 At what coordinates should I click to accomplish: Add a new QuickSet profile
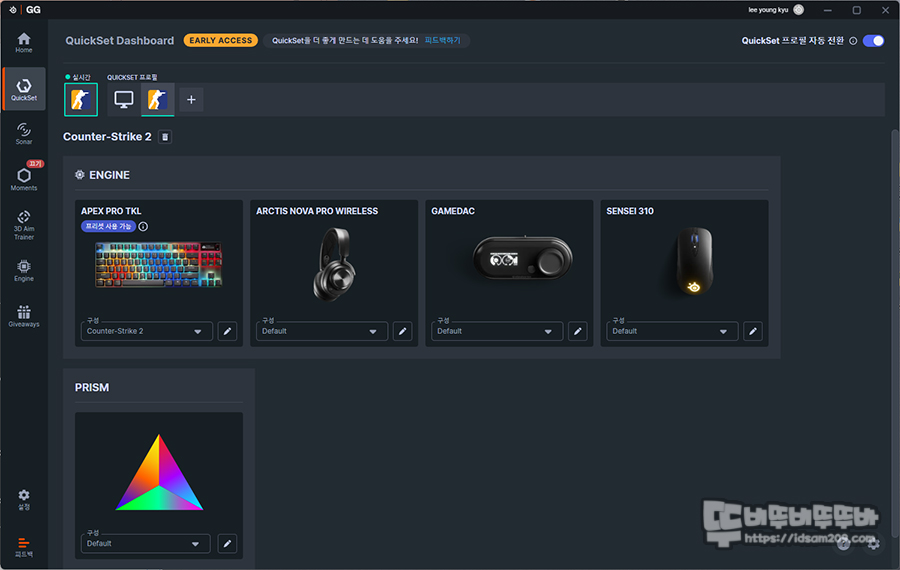coord(191,100)
